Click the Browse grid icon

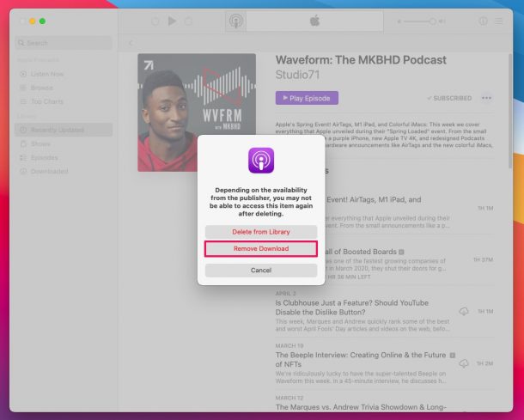coord(23,88)
